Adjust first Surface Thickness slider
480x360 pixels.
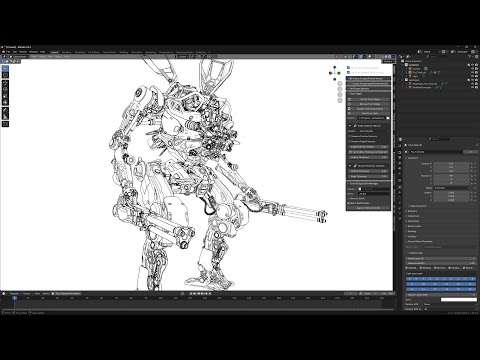pyautogui.click(x=368, y=157)
